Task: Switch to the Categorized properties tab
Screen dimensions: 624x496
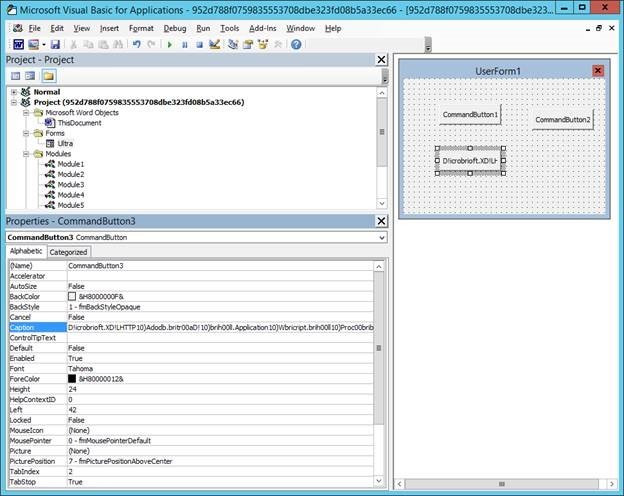Action: point(69,252)
